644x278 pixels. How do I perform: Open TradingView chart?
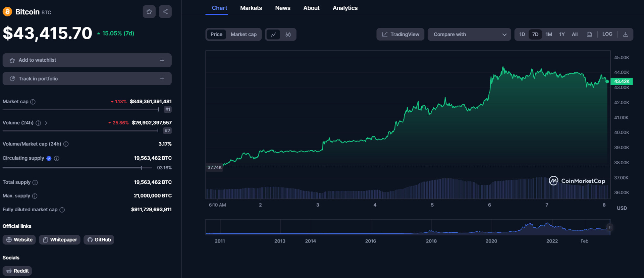(400, 35)
